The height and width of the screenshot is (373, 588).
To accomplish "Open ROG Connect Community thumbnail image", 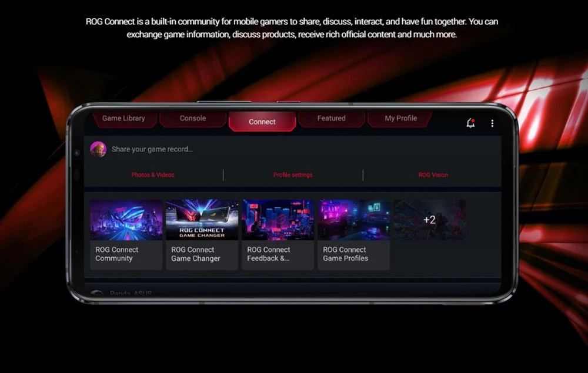I will click(x=126, y=220).
